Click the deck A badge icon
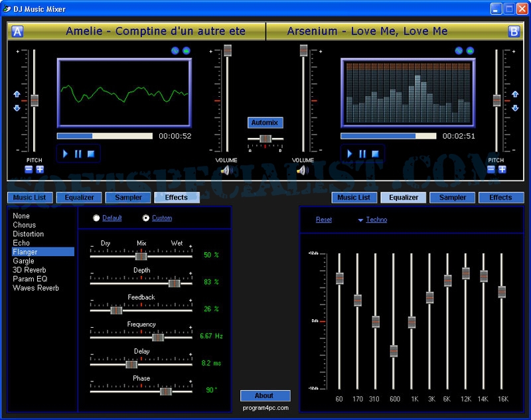The image size is (531, 420). (x=17, y=31)
